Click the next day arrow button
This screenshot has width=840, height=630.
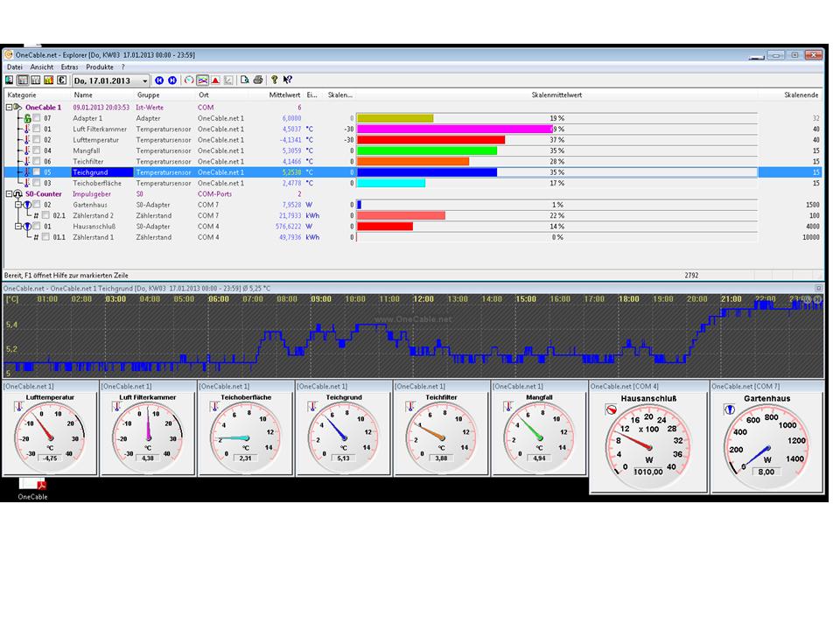click(172, 80)
